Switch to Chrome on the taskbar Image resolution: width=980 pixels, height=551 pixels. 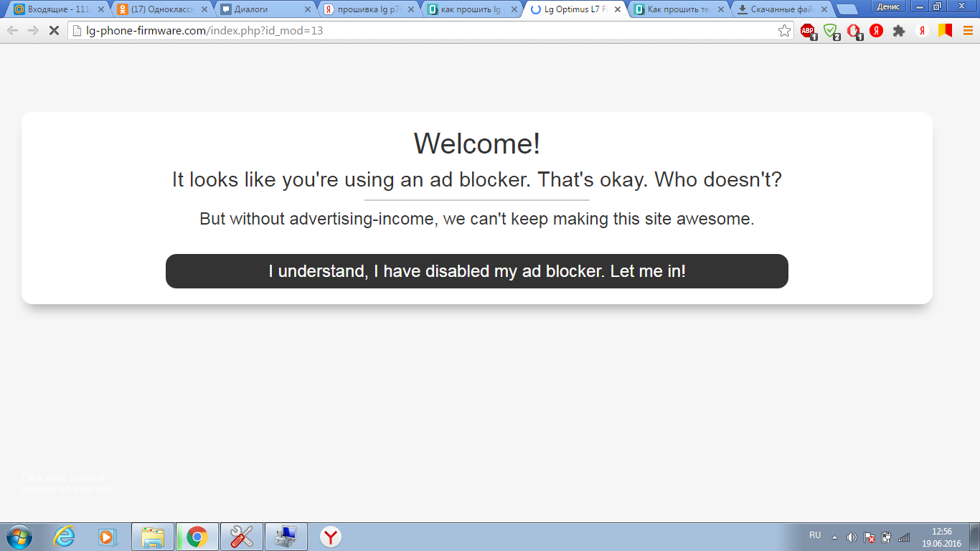click(197, 537)
